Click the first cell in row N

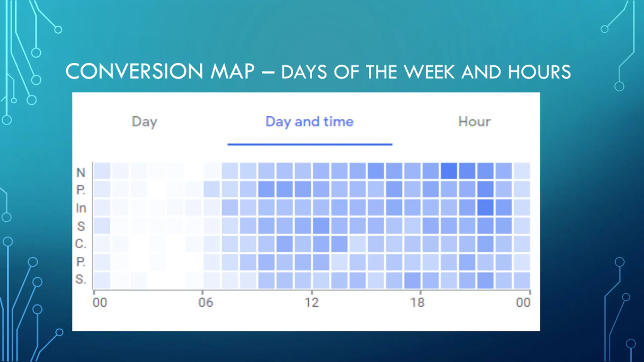pos(102,171)
